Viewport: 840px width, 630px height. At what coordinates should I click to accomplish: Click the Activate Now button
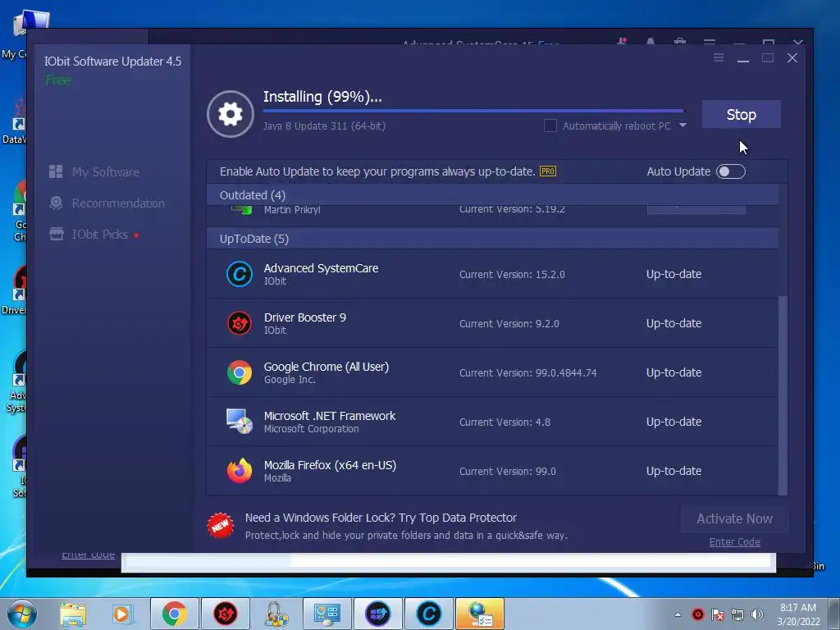(734, 518)
